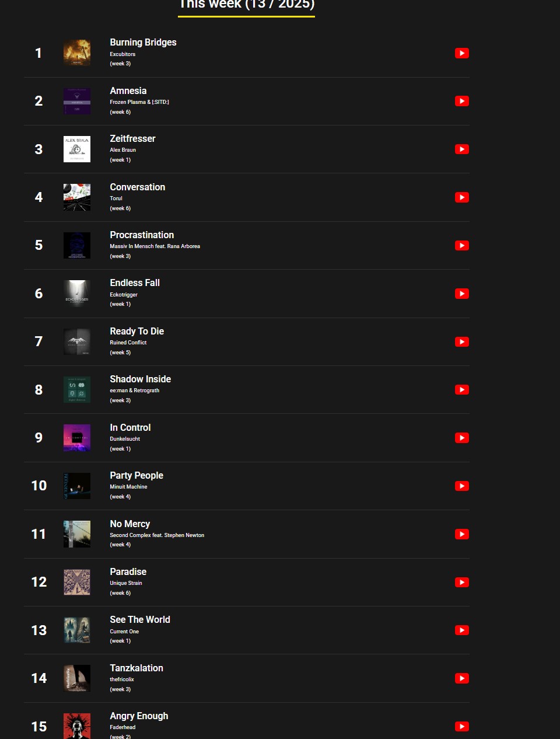The height and width of the screenshot is (739, 560).
Task: Play In Control via YouTube icon
Action: click(462, 438)
